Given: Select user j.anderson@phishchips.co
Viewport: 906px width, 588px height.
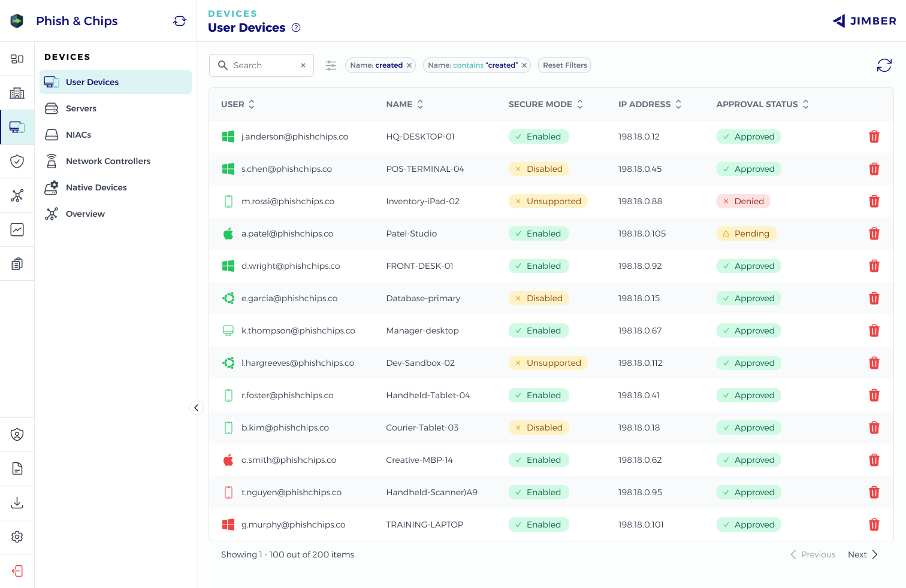Looking at the screenshot, I should click(295, 137).
